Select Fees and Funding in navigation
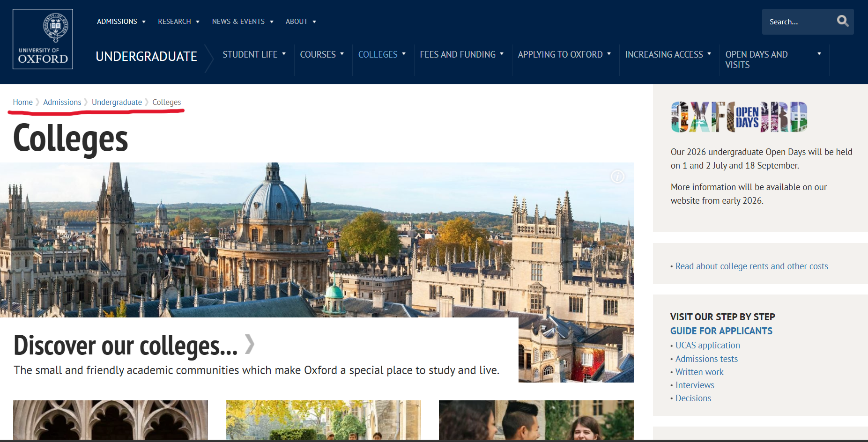868x442 pixels. pyautogui.click(x=461, y=55)
